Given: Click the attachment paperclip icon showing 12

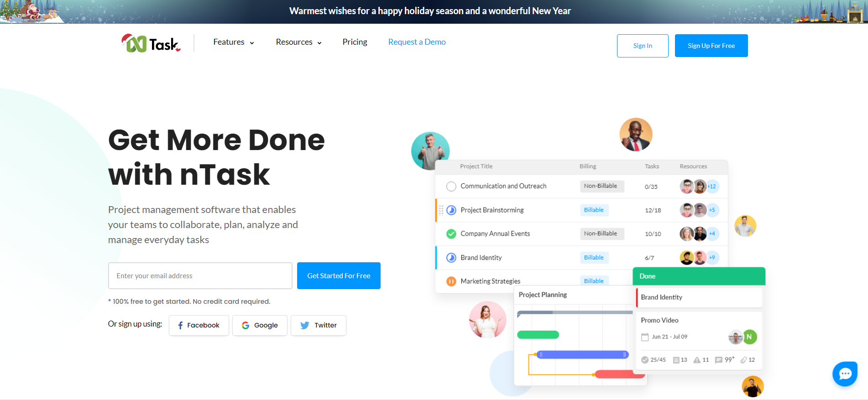Looking at the screenshot, I should (744, 360).
